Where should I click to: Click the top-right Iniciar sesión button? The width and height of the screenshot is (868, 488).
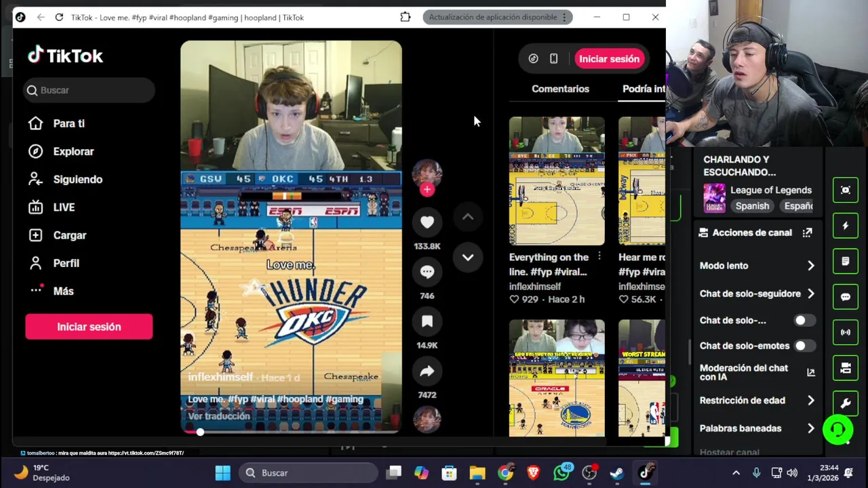(x=609, y=59)
